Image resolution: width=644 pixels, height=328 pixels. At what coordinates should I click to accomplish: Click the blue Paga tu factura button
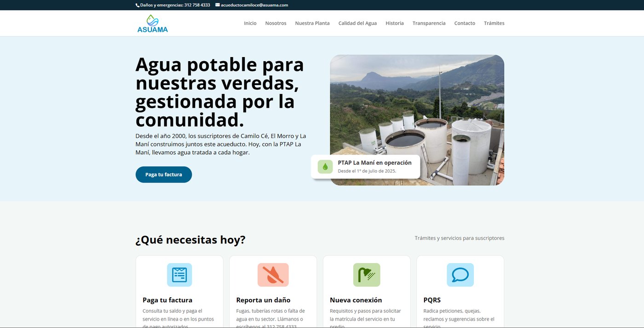click(x=164, y=174)
